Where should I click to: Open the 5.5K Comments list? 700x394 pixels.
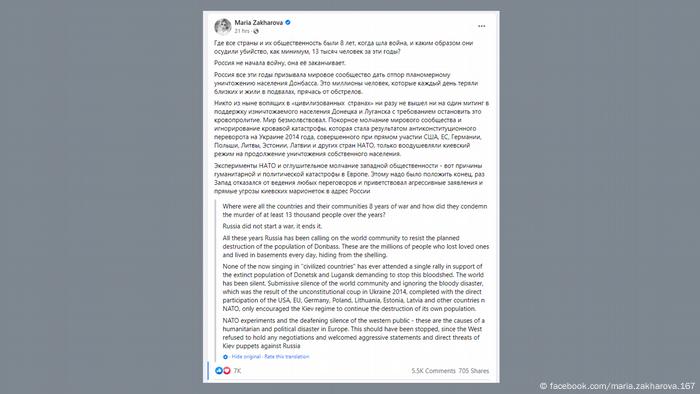433,371
